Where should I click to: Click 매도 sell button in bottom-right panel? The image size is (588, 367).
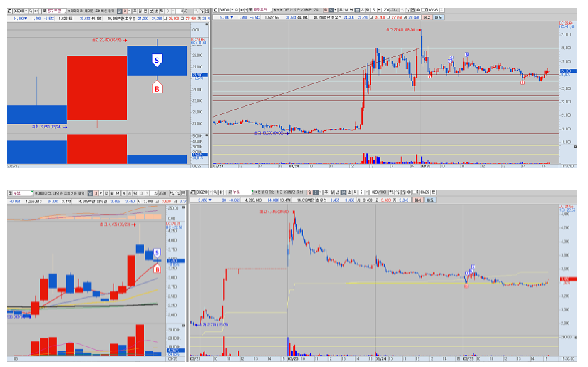point(430,200)
